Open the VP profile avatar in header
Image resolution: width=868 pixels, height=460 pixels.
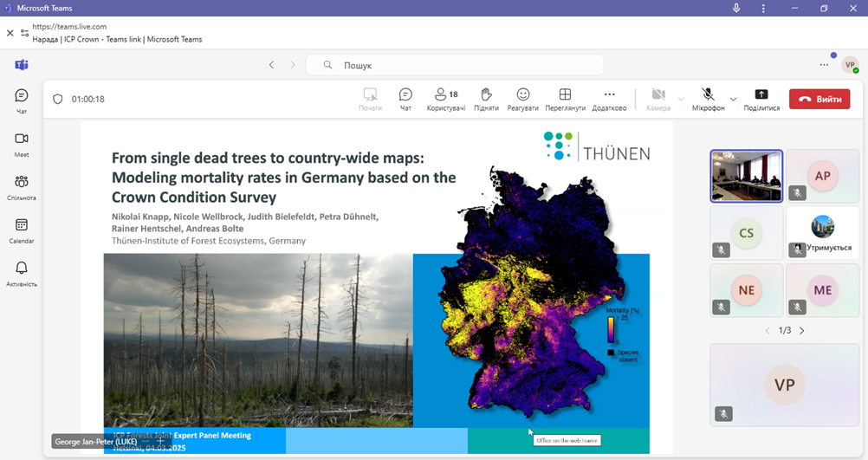tap(850, 65)
